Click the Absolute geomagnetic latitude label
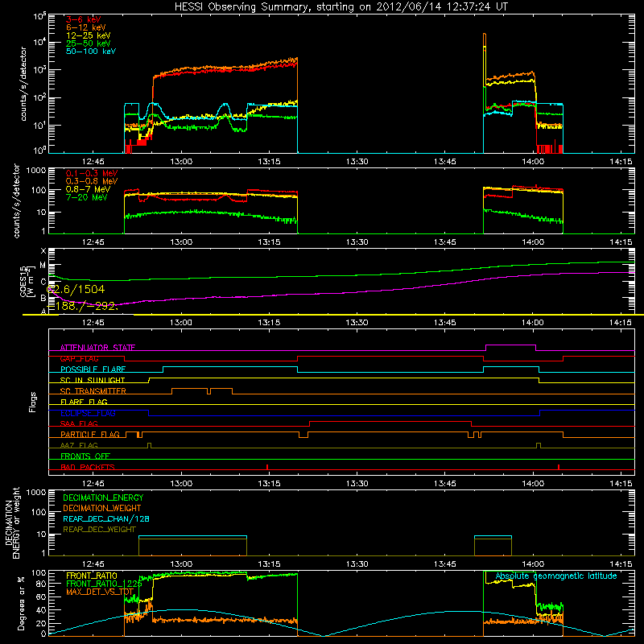This screenshot has width=644, height=644. [x=556, y=576]
